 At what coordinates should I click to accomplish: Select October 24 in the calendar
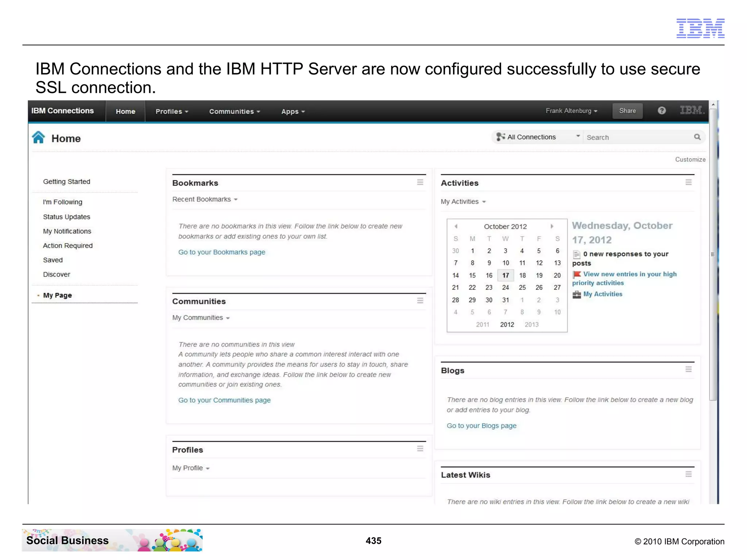pyautogui.click(x=506, y=288)
